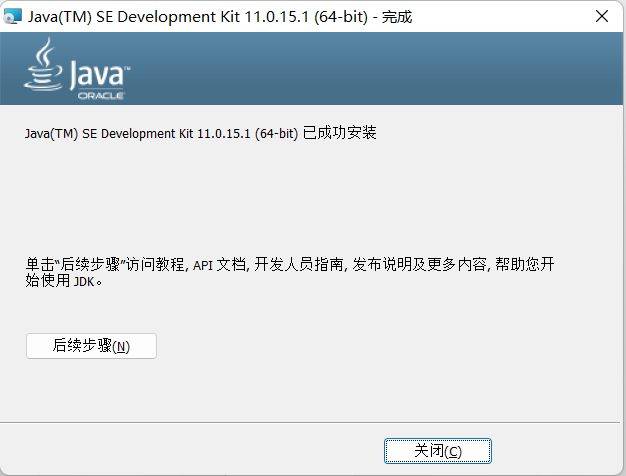Image resolution: width=626 pixels, height=476 pixels.
Task: Click the title text ending in 完成
Action: [220, 17]
